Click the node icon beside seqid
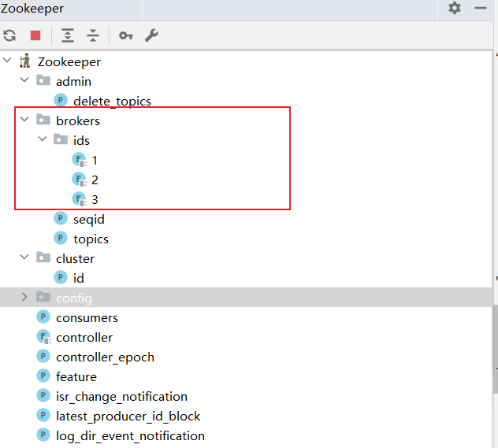 [61, 218]
